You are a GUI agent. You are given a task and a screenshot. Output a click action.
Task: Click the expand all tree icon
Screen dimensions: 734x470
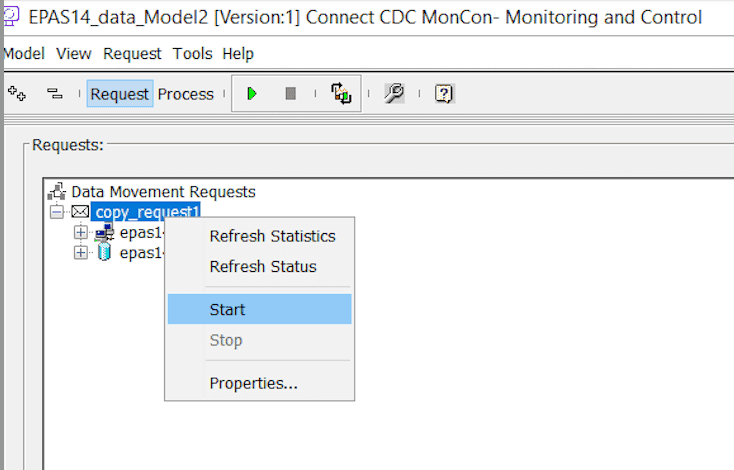point(17,93)
